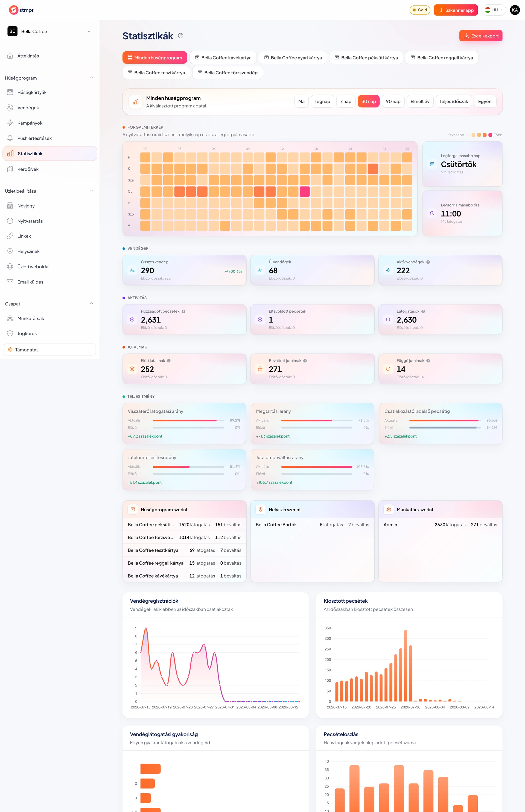Image resolution: width=525 pixels, height=812 pixels.
Task: Click the Bella Coffee reggeli kártya program row
Action: tap(184, 563)
